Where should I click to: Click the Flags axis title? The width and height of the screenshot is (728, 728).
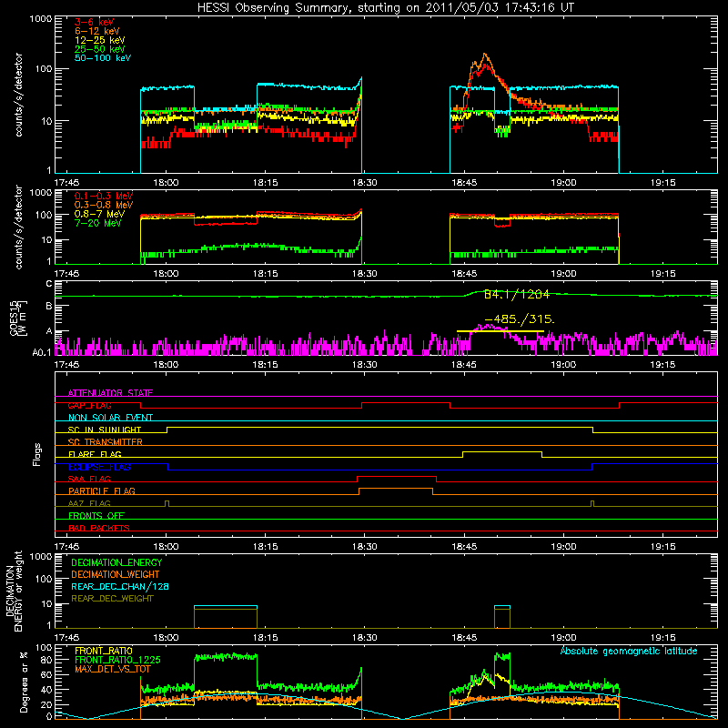[36, 454]
